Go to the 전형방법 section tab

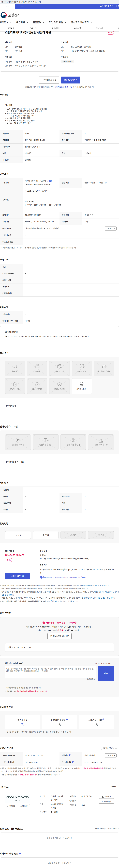[99, 28]
